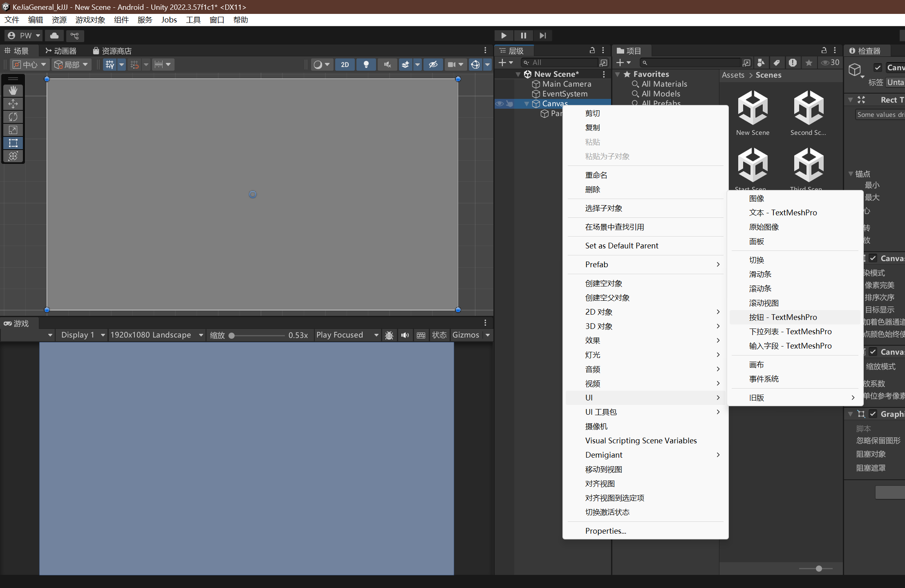905x588 pixels.
Task: Choose 按钮 - TextMeshPro from UI submenu
Action: tap(783, 317)
